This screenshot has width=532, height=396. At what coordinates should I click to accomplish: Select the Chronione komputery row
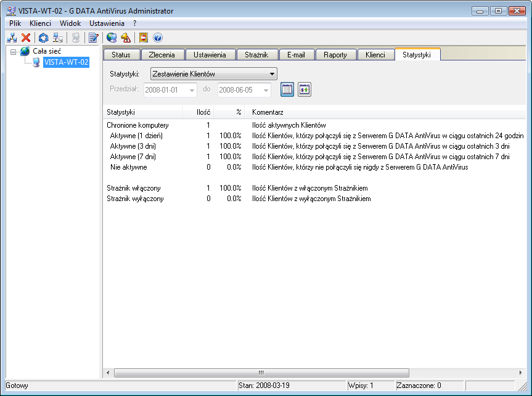[x=314, y=125]
